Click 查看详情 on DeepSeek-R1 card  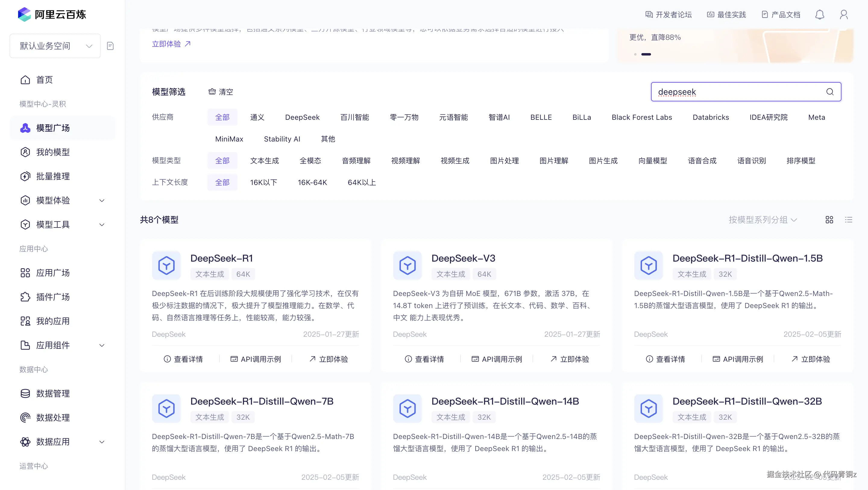183,359
